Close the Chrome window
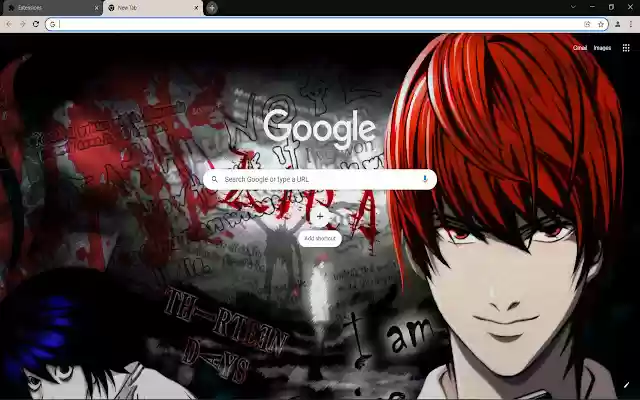The width and height of the screenshot is (640, 400). [630, 7]
